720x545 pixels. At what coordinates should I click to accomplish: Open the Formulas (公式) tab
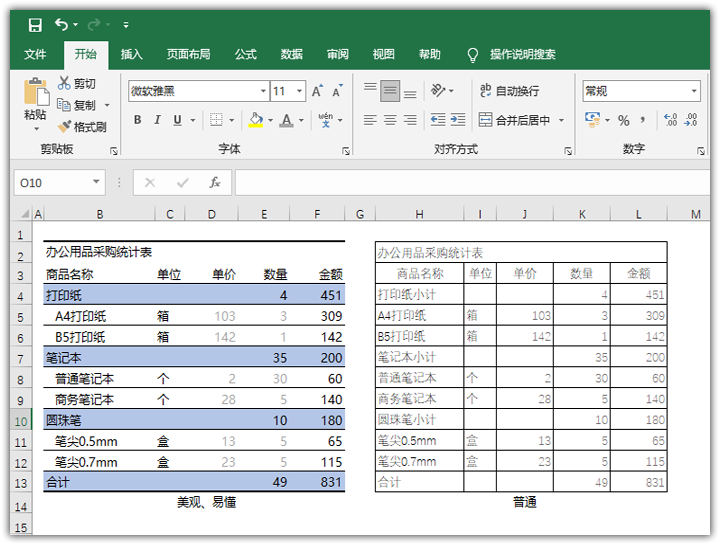tap(246, 54)
